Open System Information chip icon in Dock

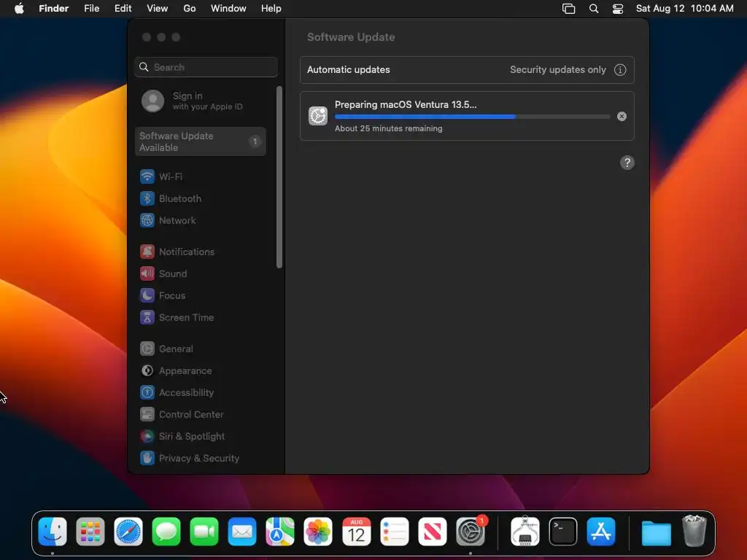point(525,532)
